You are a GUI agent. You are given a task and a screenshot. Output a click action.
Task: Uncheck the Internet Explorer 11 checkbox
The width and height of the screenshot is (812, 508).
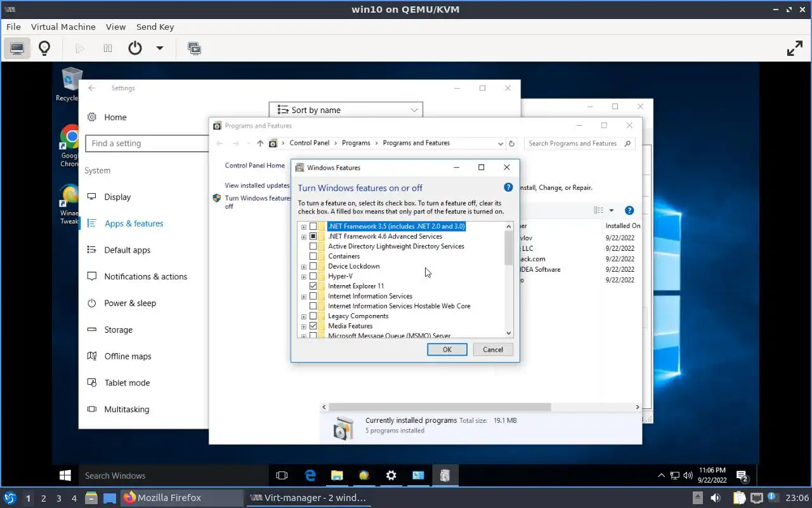click(313, 286)
